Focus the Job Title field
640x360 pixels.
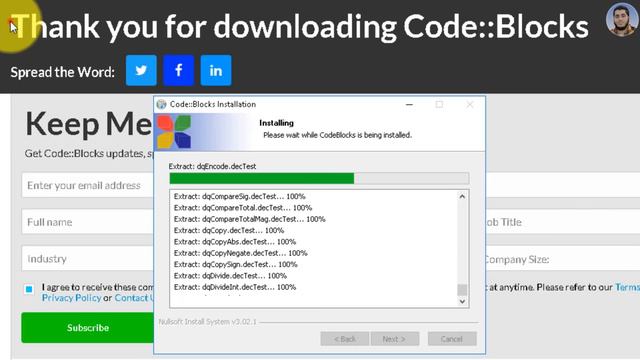tap(562, 222)
